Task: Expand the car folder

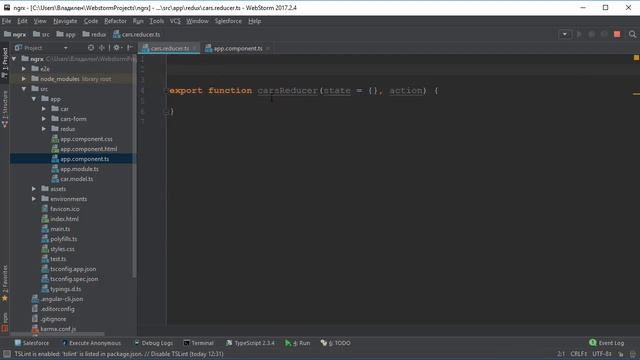Action: 44,109
